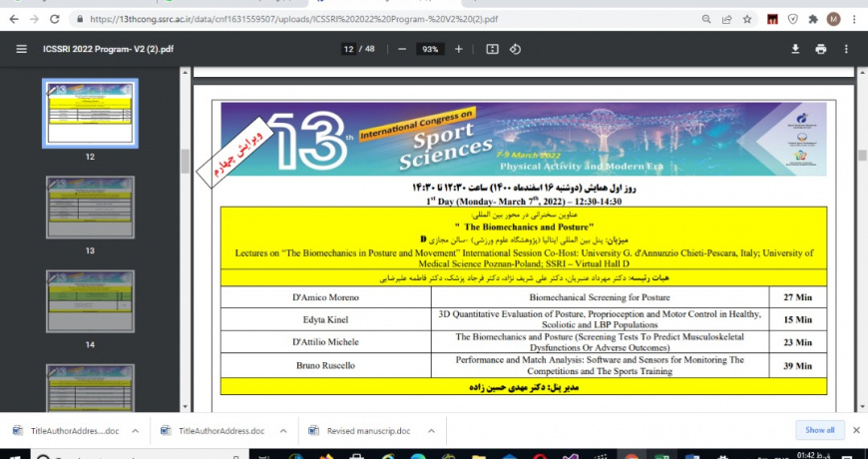868x459 pixels.
Task: Click Biomechanical Screening for Posture title
Action: pyautogui.click(x=600, y=297)
